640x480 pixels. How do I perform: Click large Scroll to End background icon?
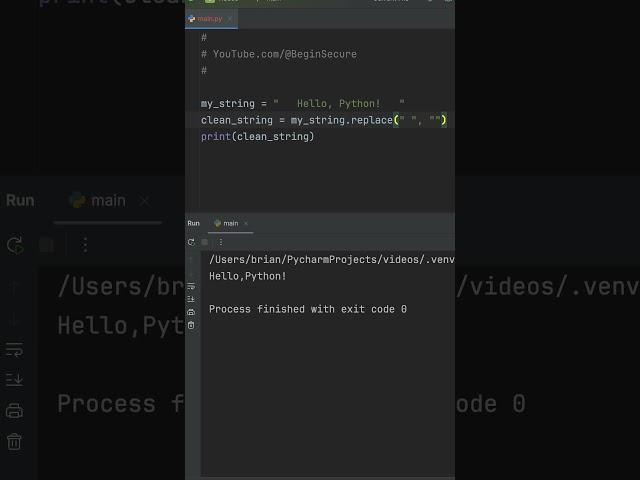coord(14,380)
